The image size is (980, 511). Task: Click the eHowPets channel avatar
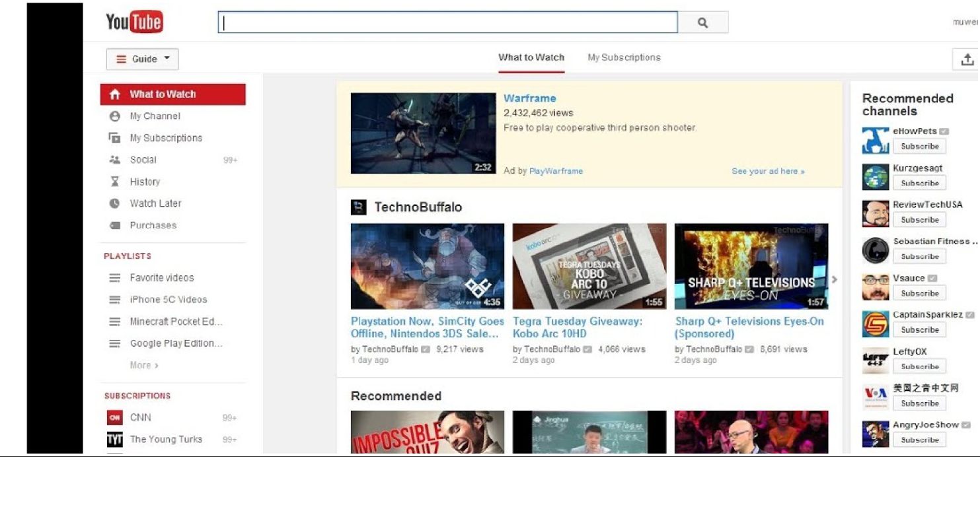pyautogui.click(x=876, y=141)
